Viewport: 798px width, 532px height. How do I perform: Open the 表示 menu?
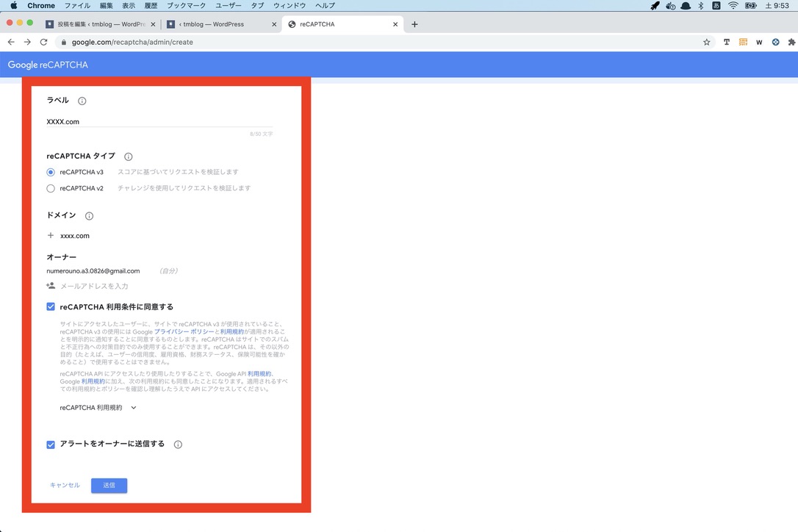point(129,6)
